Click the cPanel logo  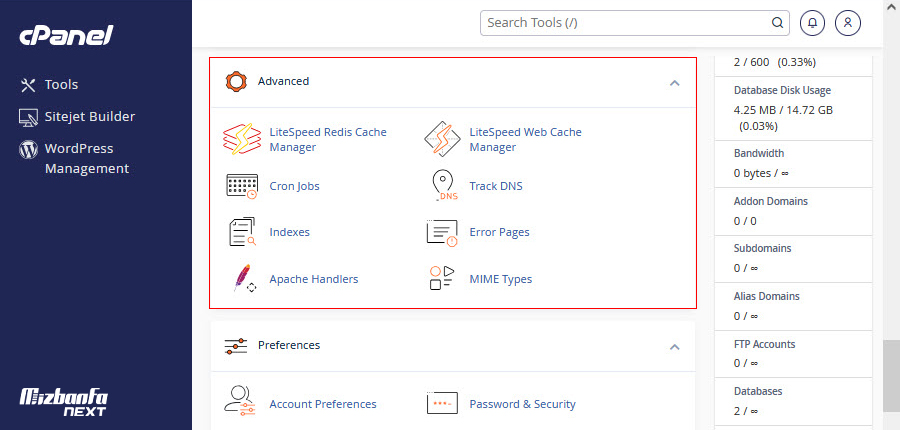coord(67,36)
